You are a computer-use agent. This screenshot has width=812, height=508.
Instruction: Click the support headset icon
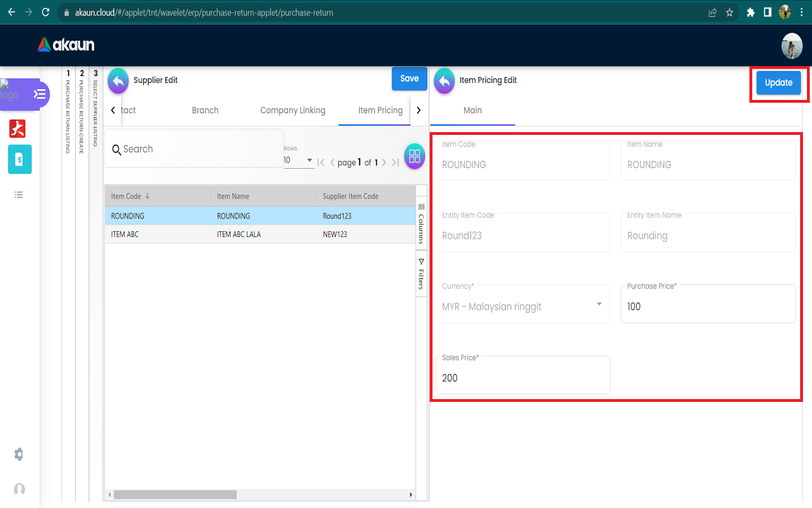point(19,489)
